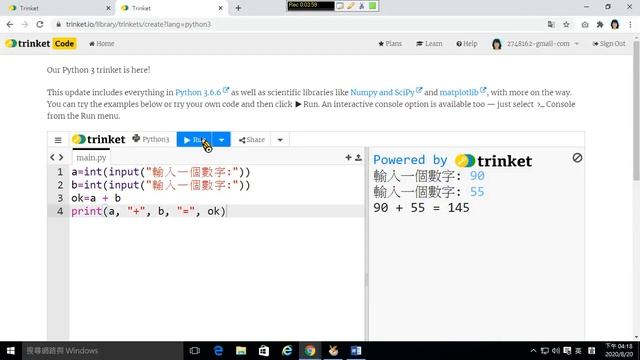
Task: Reload the trinket page
Action: tap(40, 24)
